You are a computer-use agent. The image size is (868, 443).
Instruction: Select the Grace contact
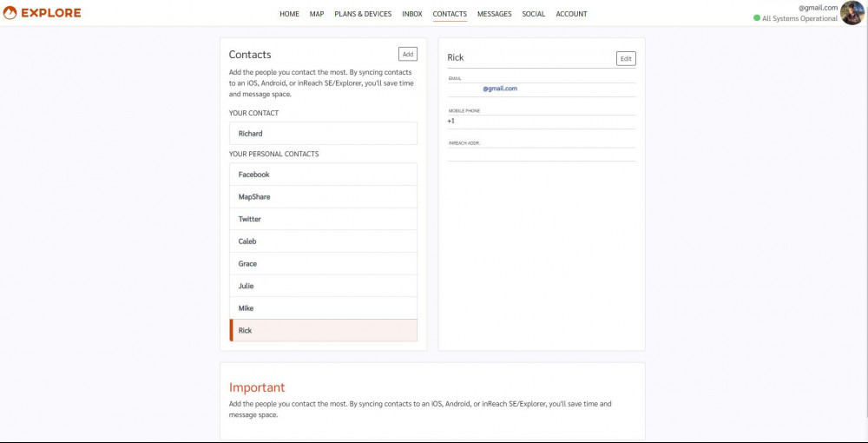pos(323,263)
